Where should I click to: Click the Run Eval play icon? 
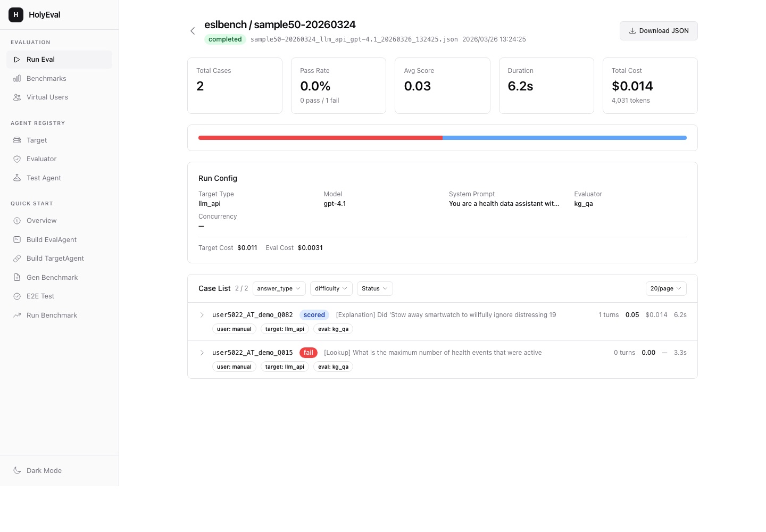[x=17, y=60]
